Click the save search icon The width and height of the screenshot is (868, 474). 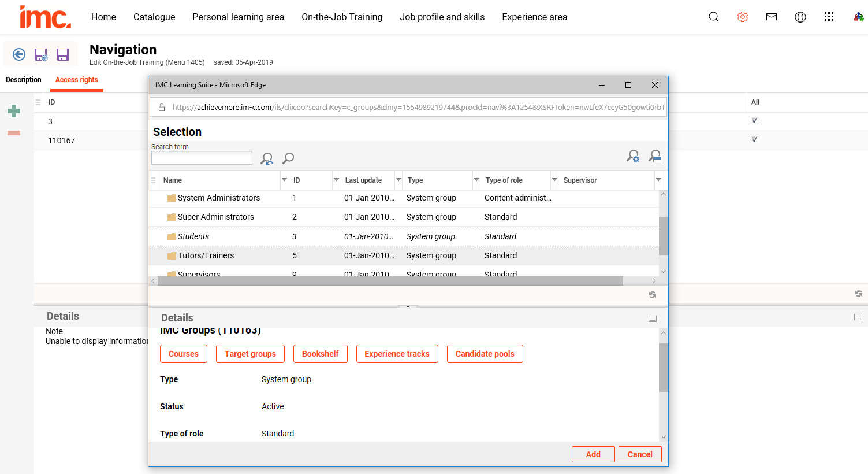pyautogui.click(x=655, y=156)
